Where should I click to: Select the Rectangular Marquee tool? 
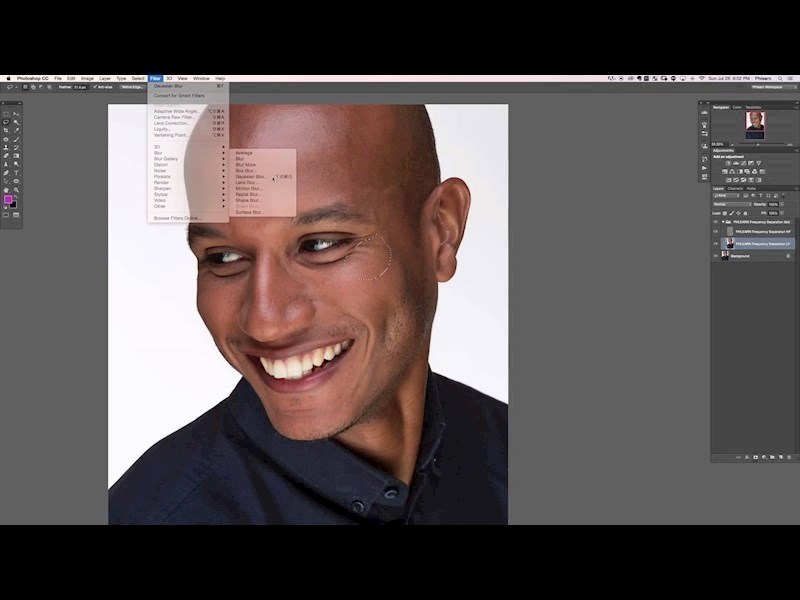pos(6,114)
